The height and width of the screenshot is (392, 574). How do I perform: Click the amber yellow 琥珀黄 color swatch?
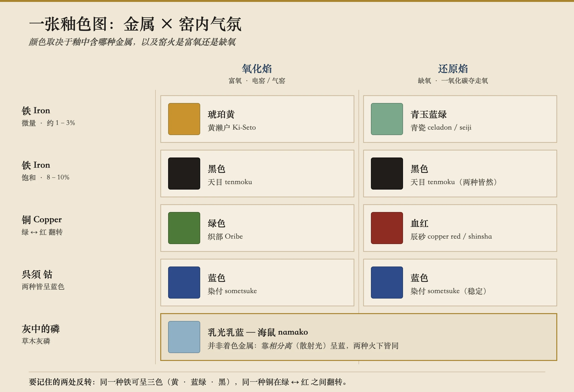coord(184,119)
